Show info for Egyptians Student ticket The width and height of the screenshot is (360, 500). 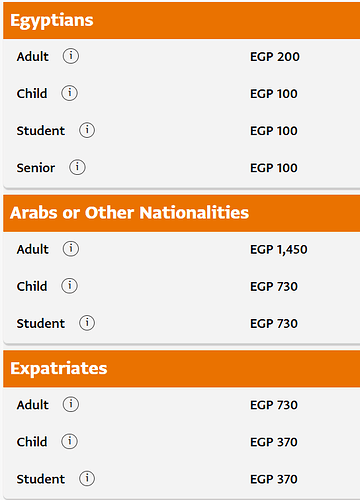(x=87, y=130)
